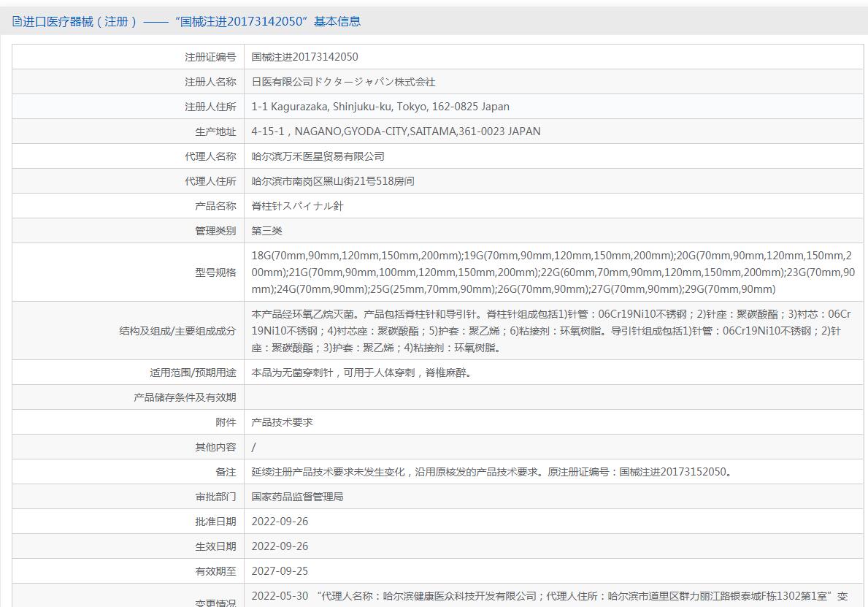This screenshot has height=607, width=868.
Task: Click the 变更情况 label
Action: pyautogui.click(x=215, y=603)
